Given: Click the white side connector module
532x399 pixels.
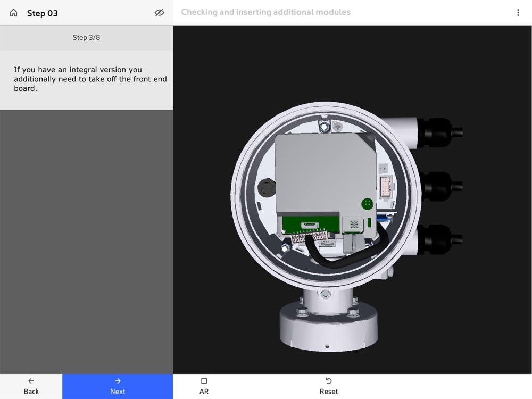Looking at the screenshot, I should coord(386,186).
